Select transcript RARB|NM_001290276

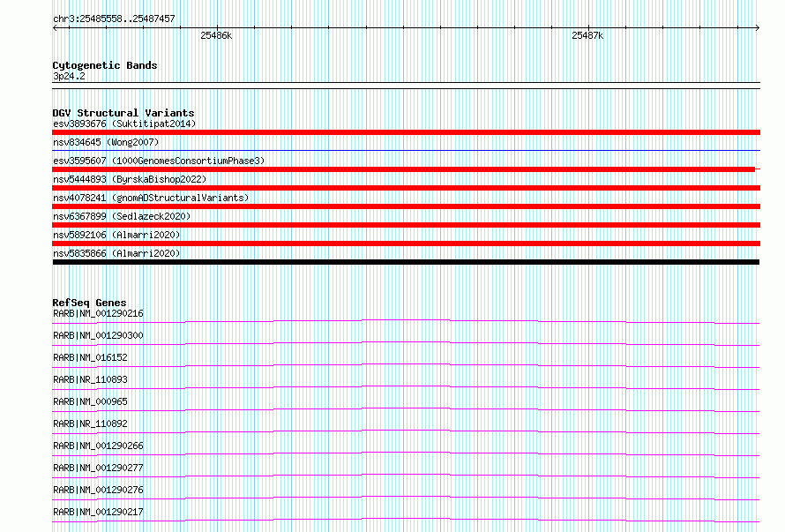click(x=98, y=490)
